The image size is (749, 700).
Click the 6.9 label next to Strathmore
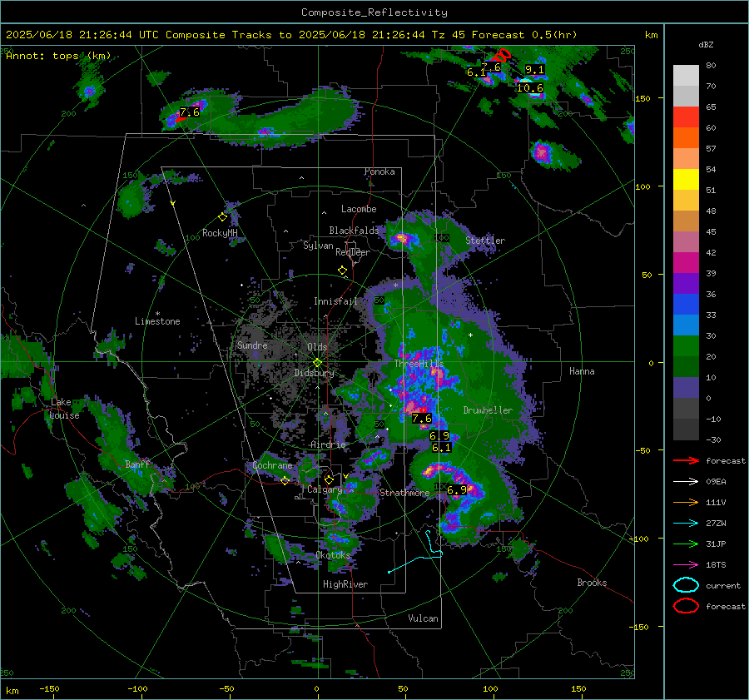click(x=457, y=489)
